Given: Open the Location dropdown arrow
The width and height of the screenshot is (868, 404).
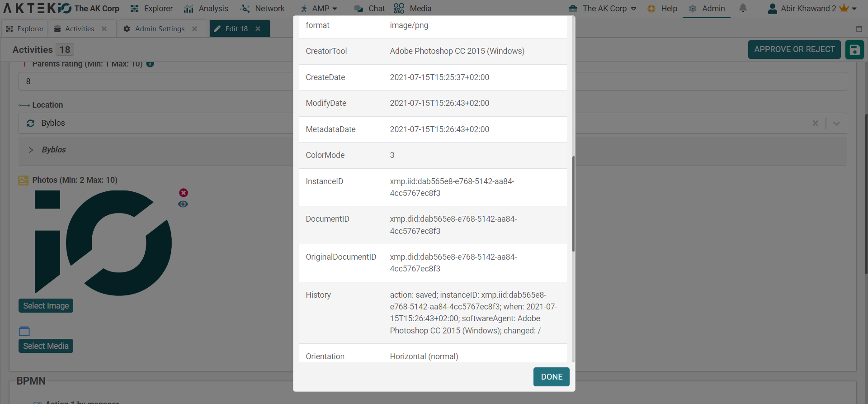Looking at the screenshot, I should click(836, 123).
